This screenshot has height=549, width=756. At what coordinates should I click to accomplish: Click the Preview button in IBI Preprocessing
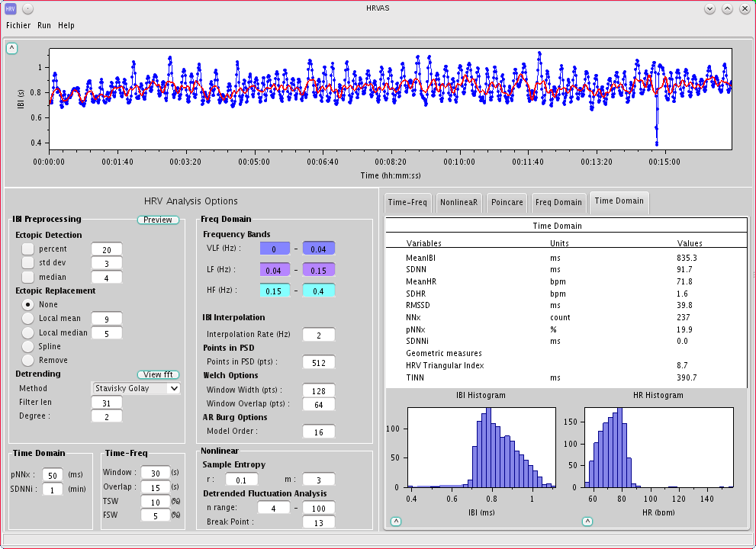157,219
